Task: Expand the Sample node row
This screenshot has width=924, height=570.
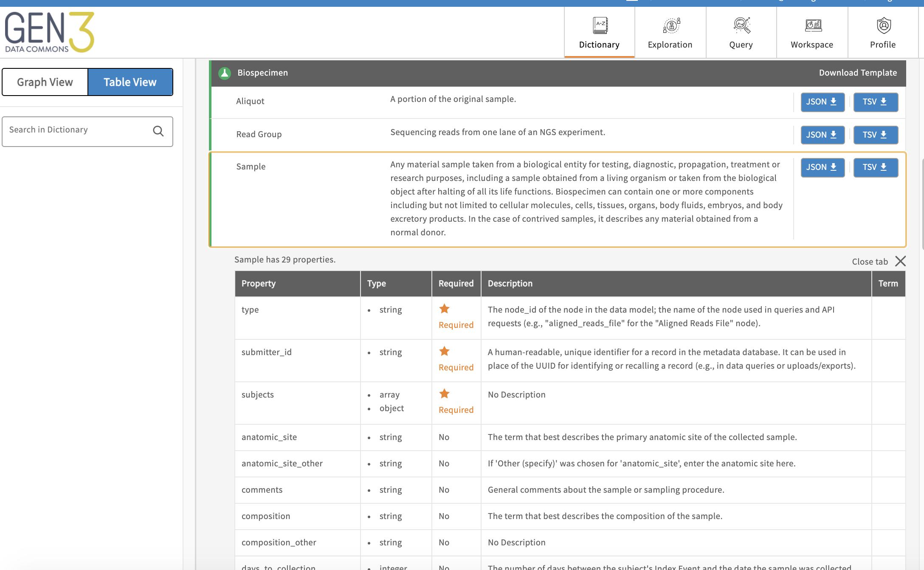Action: (250, 166)
